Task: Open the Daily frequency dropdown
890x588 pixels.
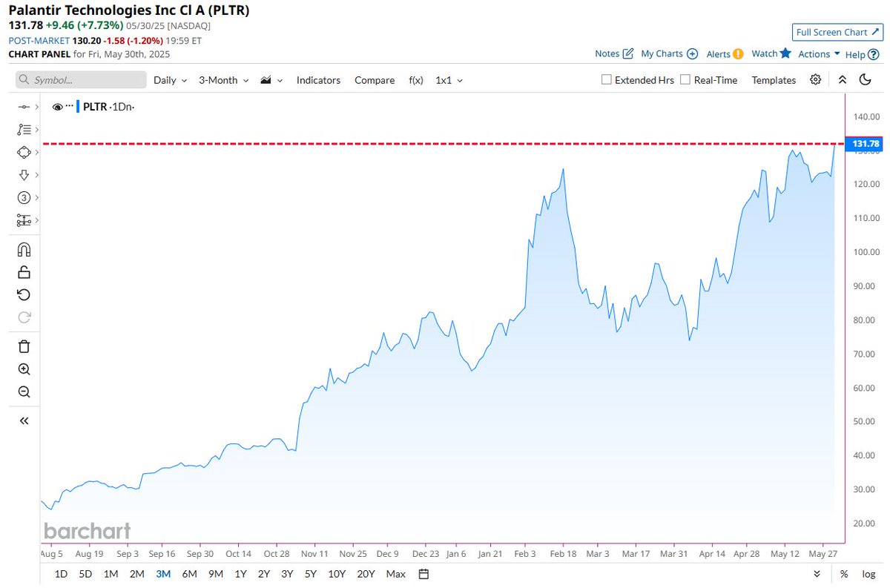Action: [170, 80]
